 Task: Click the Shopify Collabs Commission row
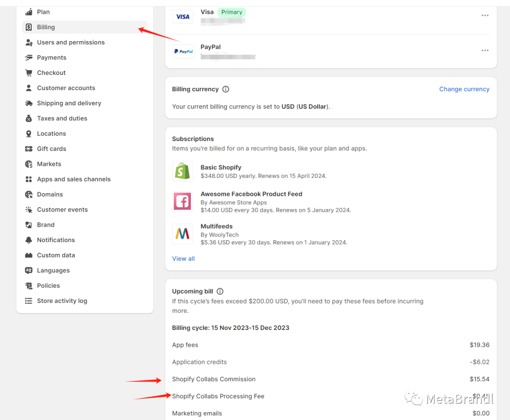click(x=214, y=379)
